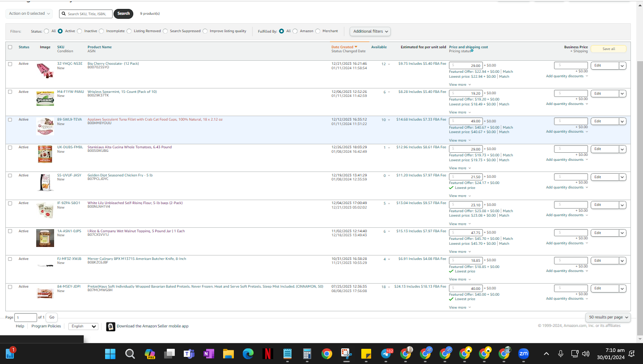643x364 pixels.
Task: Open Telegram with the unread badge
Action: click(x=386, y=354)
